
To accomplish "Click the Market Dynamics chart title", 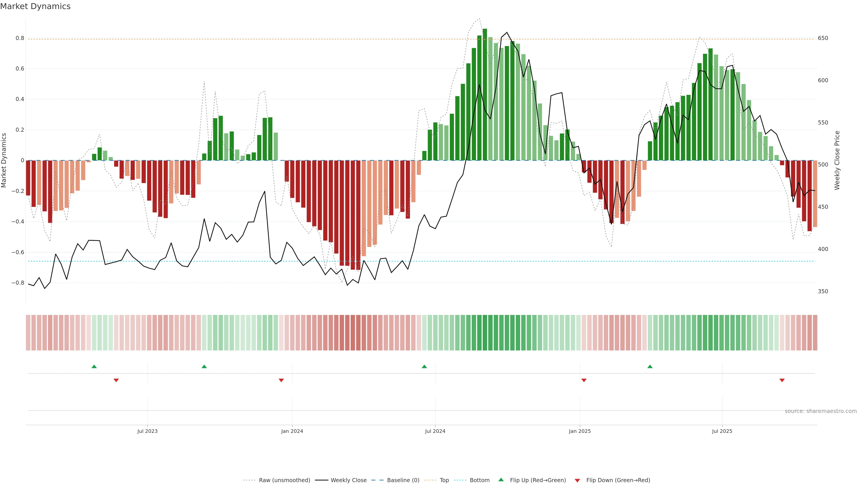I will point(35,6).
